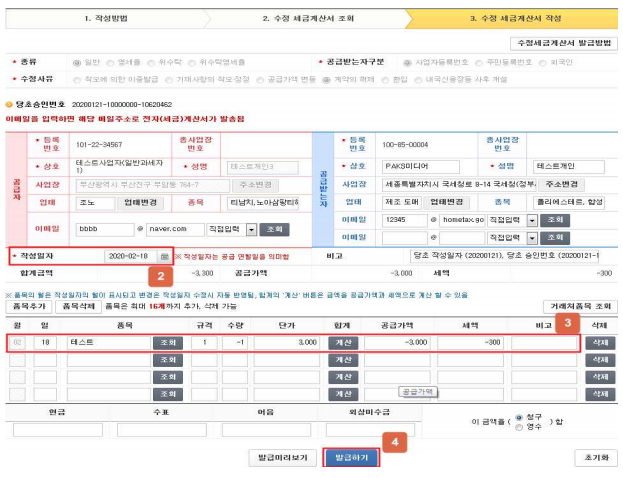Click 거래처품목 조회 button

pos(580,306)
